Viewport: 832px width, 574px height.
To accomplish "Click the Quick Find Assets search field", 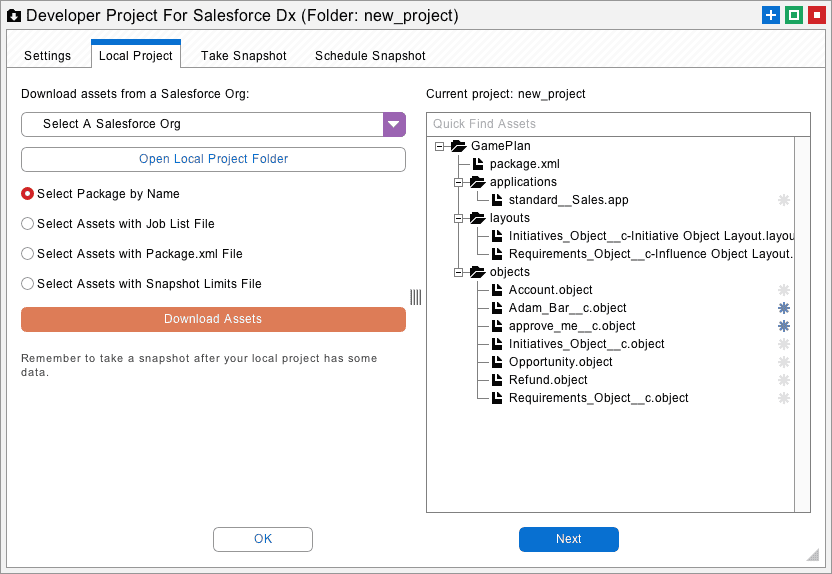I will 618,124.
